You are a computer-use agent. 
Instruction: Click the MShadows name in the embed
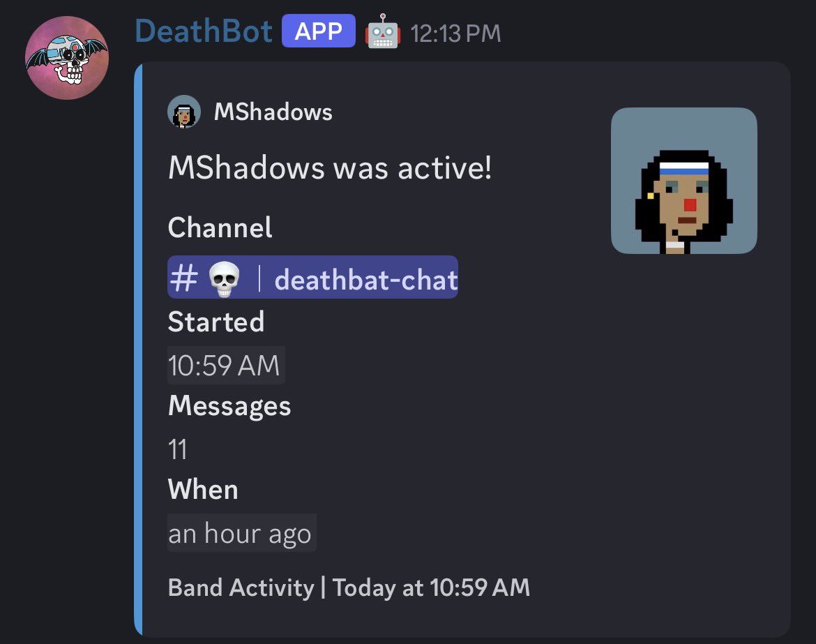tap(272, 112)
